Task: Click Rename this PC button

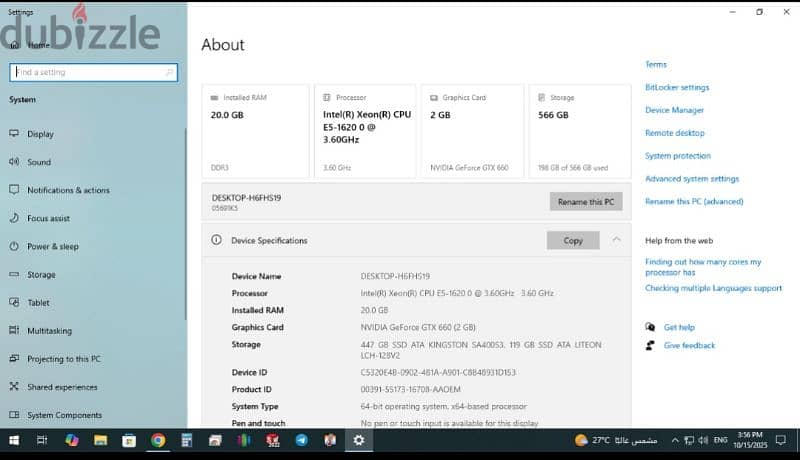Action: tap(586, 202)
